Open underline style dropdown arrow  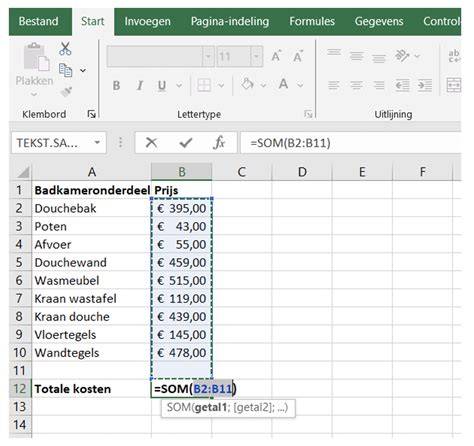[179, 86]
